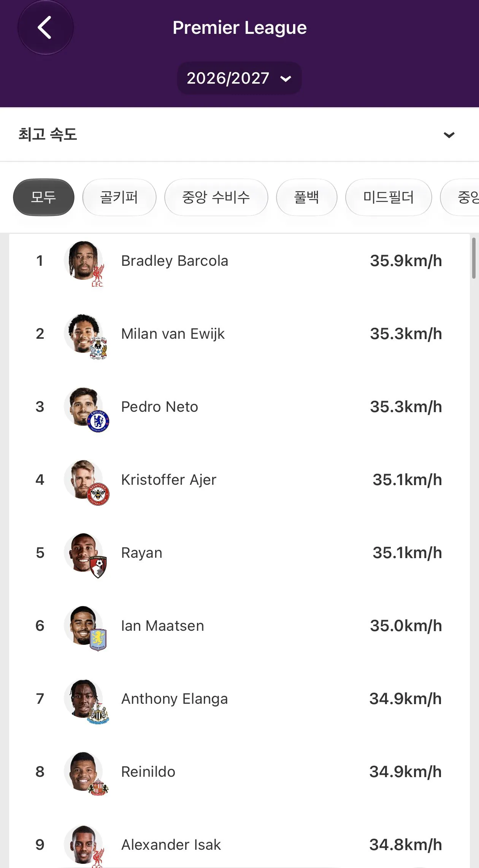The height and width of the screenshot is (868, 479).
Task: Switch to the 풀백 filter
Action: (306, 197)
